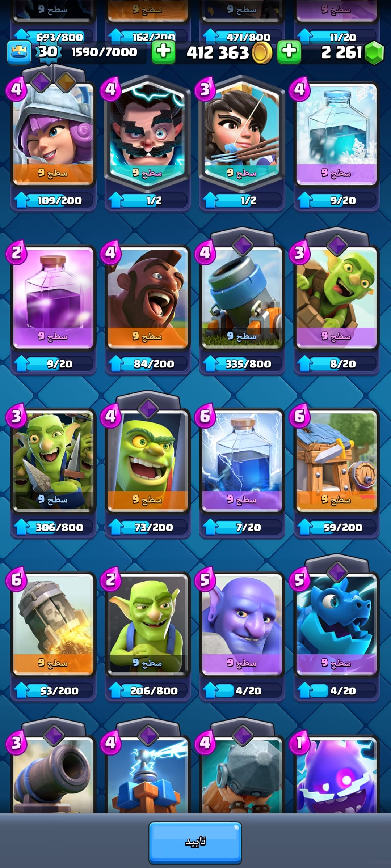Choose the Princess card
This screenshot has height=868, width=391.
pos(242,134)
